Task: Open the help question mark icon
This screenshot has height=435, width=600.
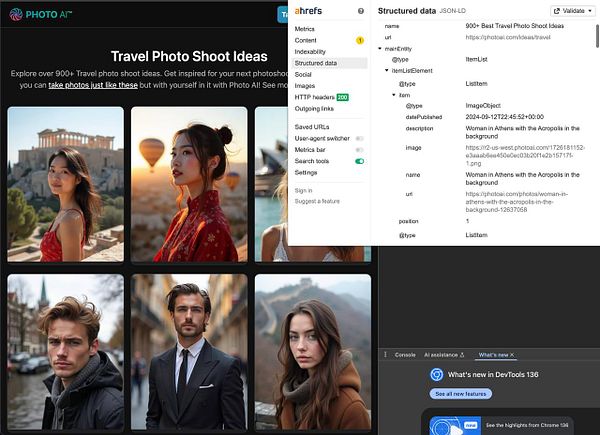Action: tap(360, 11)
